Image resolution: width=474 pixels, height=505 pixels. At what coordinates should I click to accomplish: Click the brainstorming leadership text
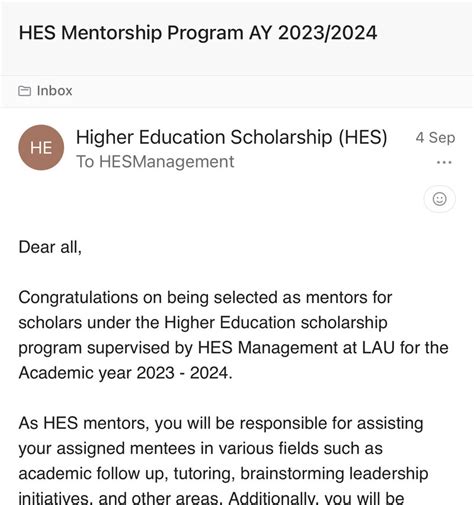334,474
